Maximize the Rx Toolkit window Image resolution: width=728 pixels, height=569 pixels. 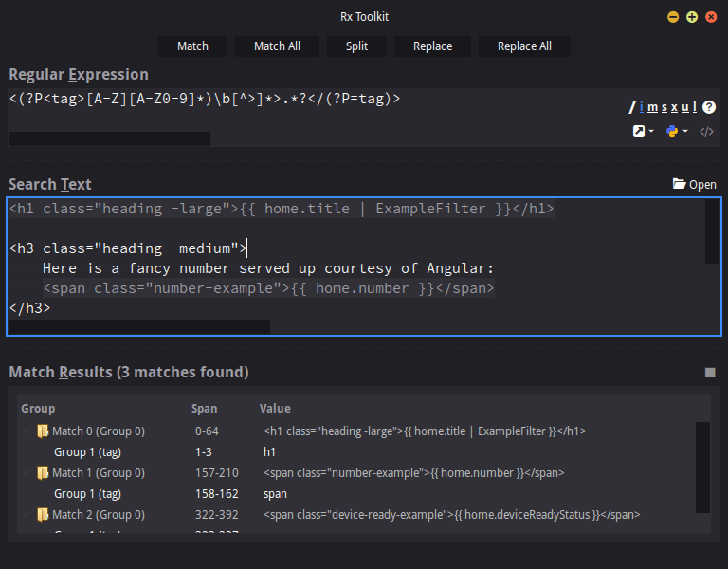point(692,17)
